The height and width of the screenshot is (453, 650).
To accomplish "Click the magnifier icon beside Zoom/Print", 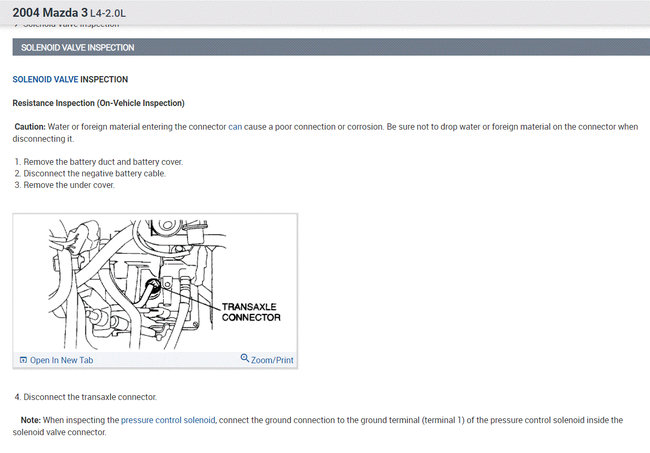I will (x=245, y=358).
